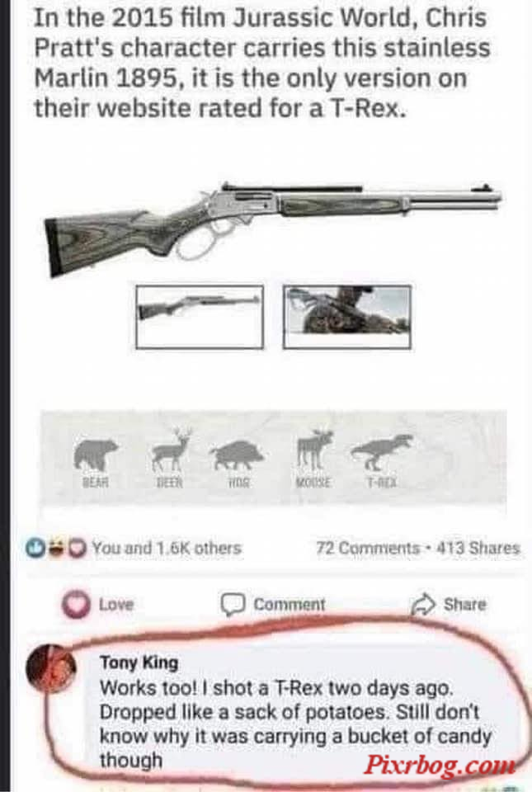Click the Share arrow icon
Image resolution: width=532 pixels, height=792 pixels.
click(x=423, y=604)
